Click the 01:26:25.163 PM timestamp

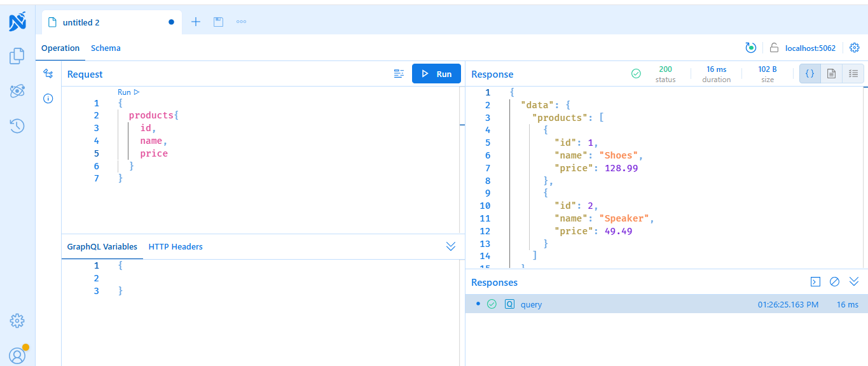click(x=788, y=305)
